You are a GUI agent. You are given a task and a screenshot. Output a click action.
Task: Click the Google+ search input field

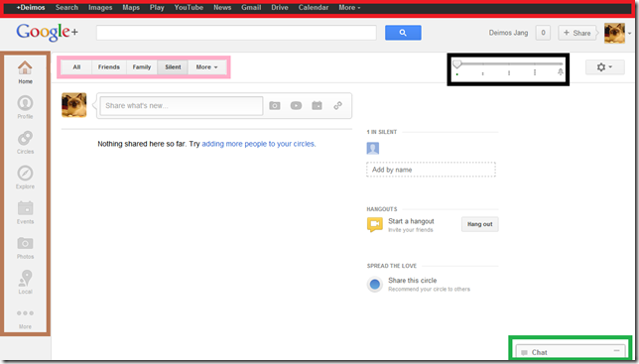pyautogui.click(x=236, y=33)
